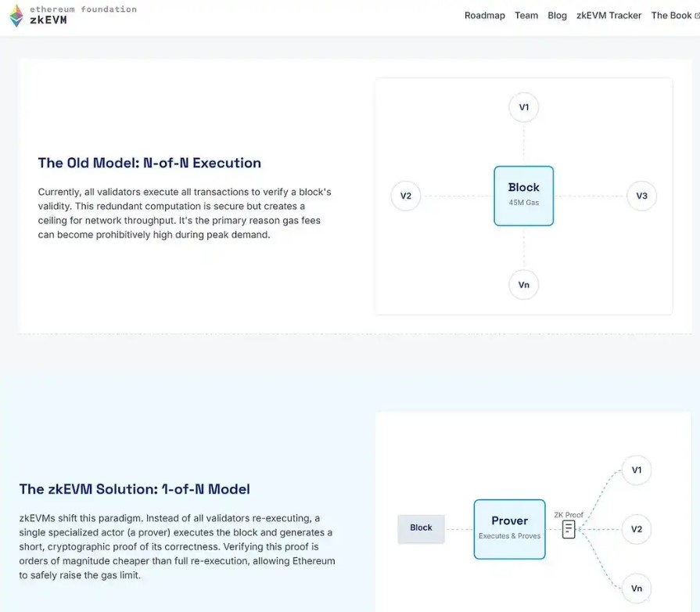Open the Roadmap nav item

pyautogui.click(x=484, y=16)
